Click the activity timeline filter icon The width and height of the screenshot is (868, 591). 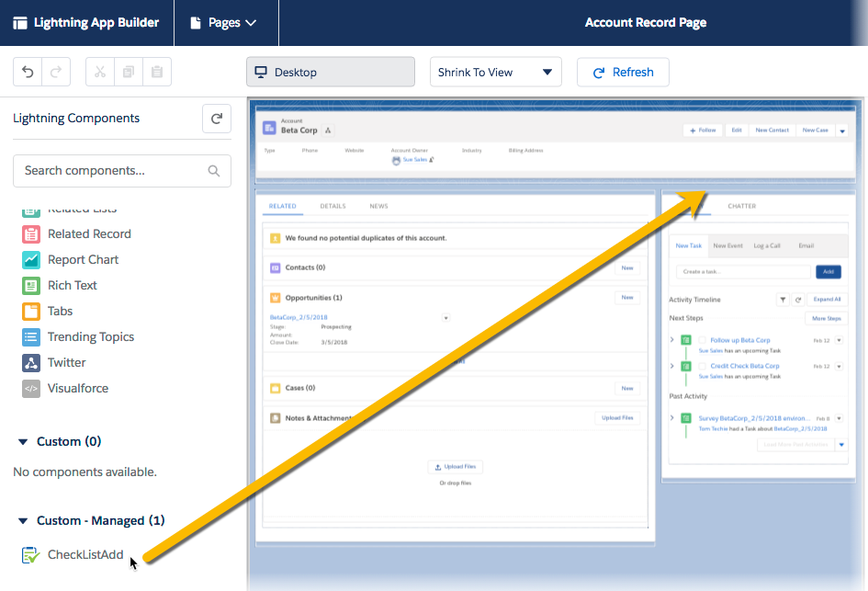pyautogui.click(x=783, y=300)
